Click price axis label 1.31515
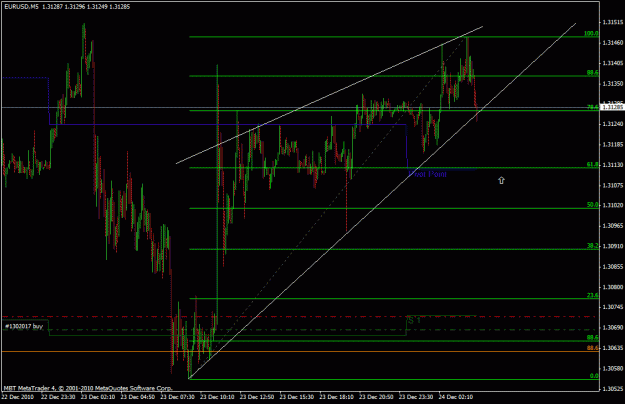The width and height of the screenshot is (625, 404). pyautogui.click(x=613, y=22)
